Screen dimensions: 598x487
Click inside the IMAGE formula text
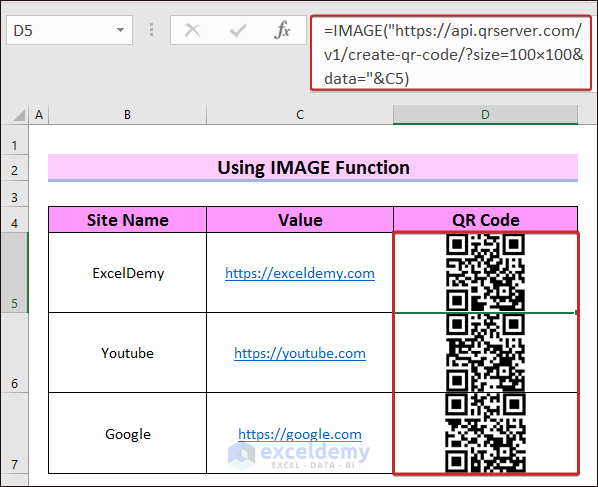(453, 54)
